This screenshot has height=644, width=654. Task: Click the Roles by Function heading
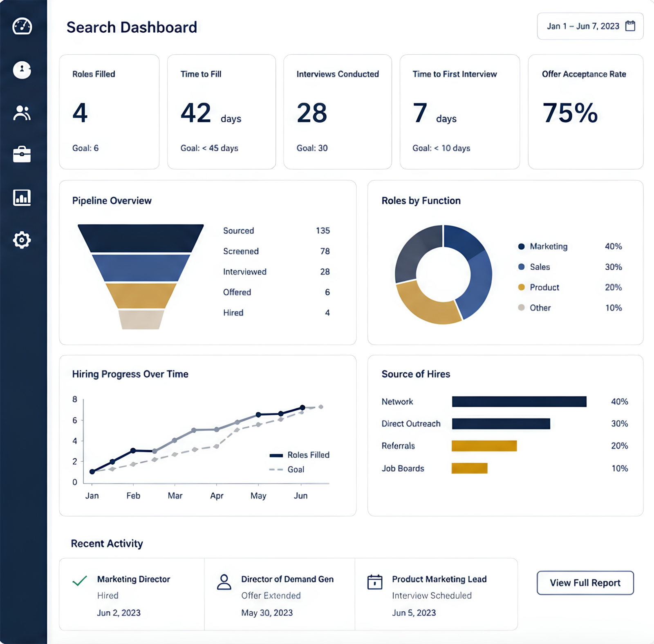click(x=421, y=201)
